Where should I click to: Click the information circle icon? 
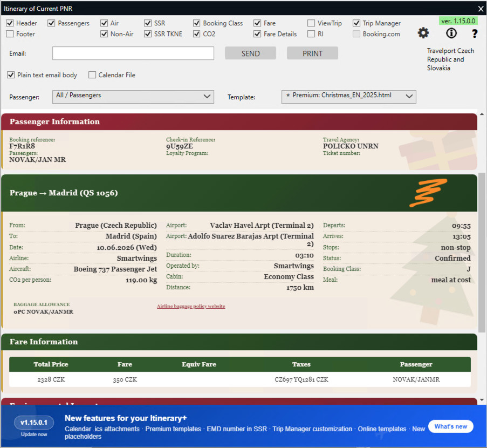(x=451, y=33)
